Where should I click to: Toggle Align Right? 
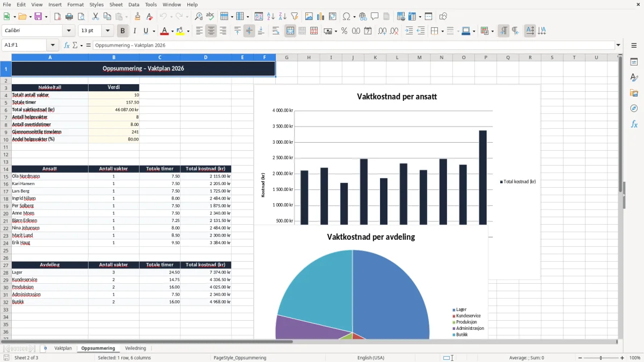[x=223, y=31]
